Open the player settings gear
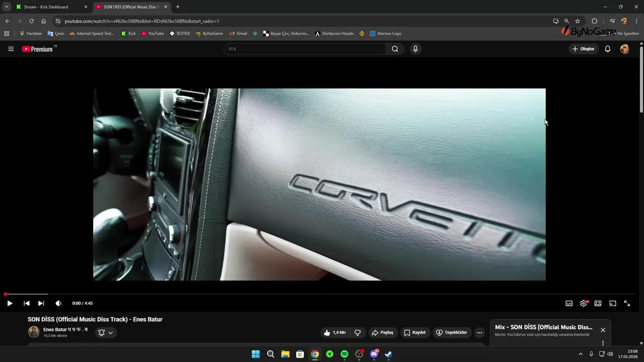This screenshot has width=644, height=362. click(x=584, y=303)
